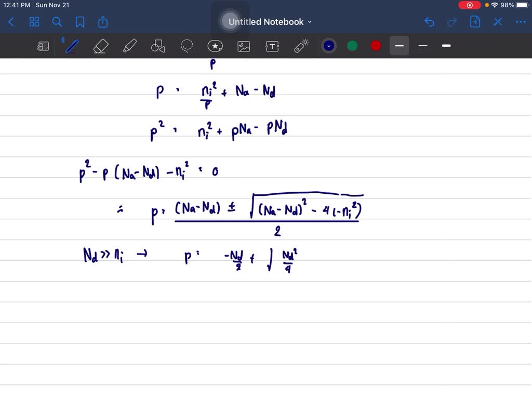Open the page thumbnails grid view
The height and width of the screenshot is (399, 532).
click(x=34, y=22)
